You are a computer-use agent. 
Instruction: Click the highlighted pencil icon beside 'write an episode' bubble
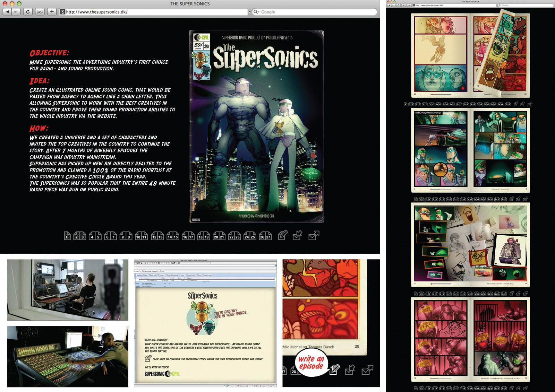(334, 370)
